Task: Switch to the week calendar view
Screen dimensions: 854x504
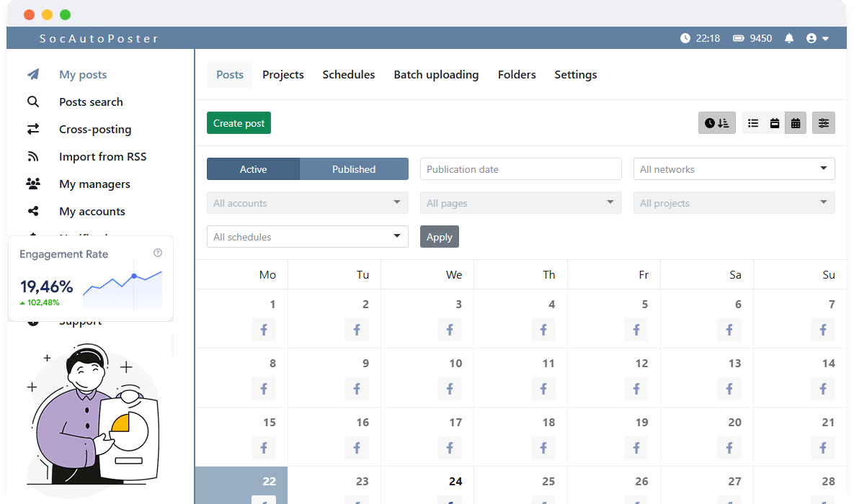Action: click(774, 122)
